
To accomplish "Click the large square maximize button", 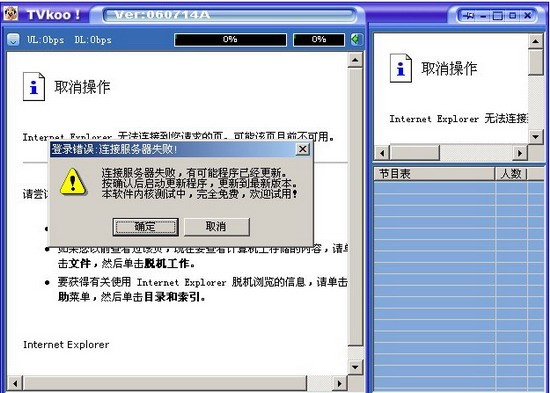I will [497, 15].
